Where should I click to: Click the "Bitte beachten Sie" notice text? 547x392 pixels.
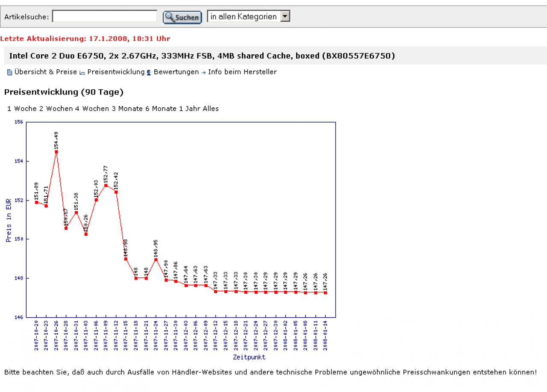(271, 372)
